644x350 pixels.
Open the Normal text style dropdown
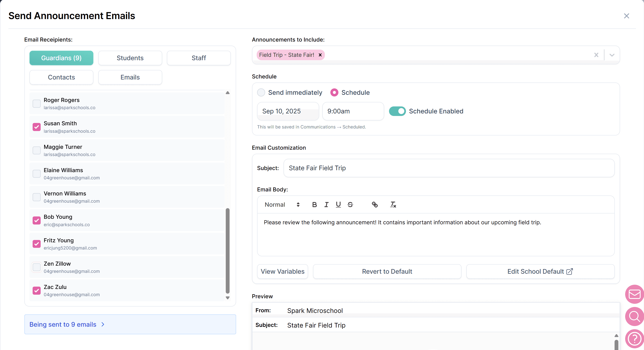(282, 205)
